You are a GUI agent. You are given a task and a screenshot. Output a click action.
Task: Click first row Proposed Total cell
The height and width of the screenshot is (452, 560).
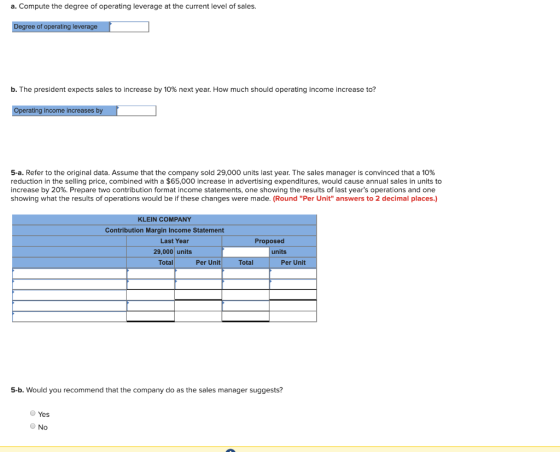tap(246, 273)
